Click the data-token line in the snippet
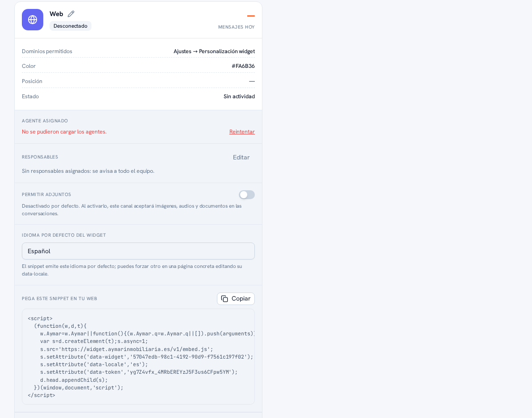This screenshot has height=418, width=532. click(139, 372)
